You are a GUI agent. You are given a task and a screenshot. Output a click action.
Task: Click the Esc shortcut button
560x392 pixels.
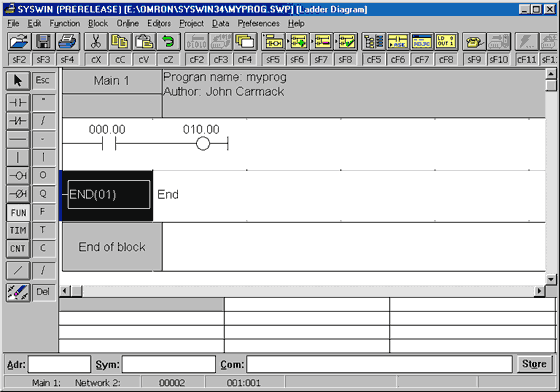pyautogui.click(x=43, y=80)
